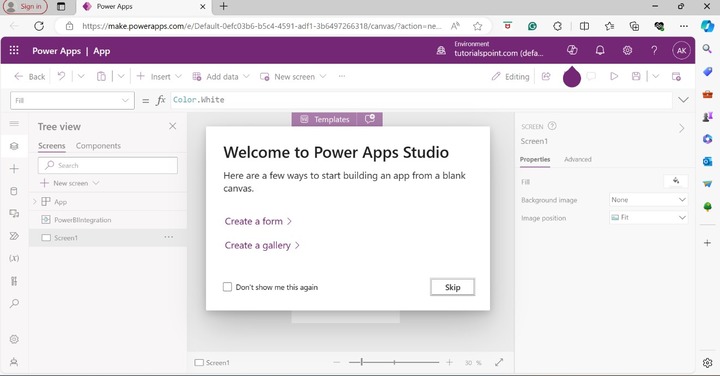Open Image position Fit dropdown
Viewport: 720px width, 376px height.
(648, 217)
